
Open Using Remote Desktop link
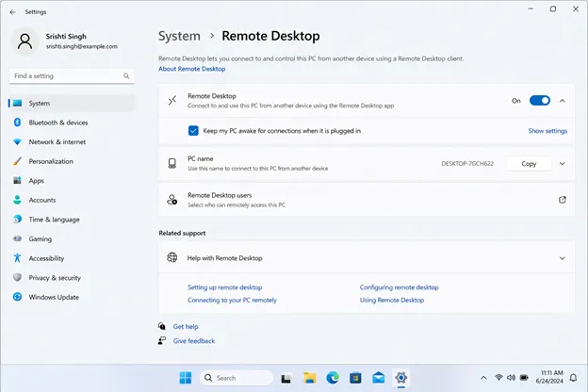pos(392,300)
